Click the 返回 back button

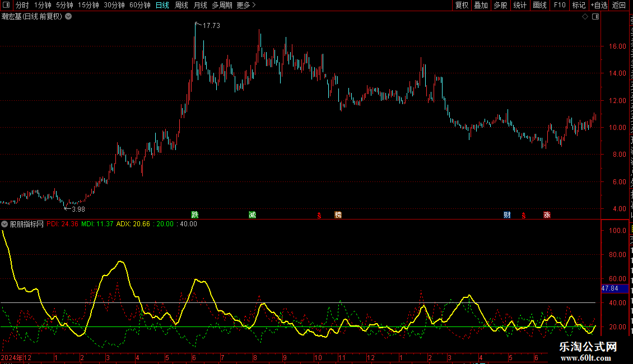tap(619, 5)
